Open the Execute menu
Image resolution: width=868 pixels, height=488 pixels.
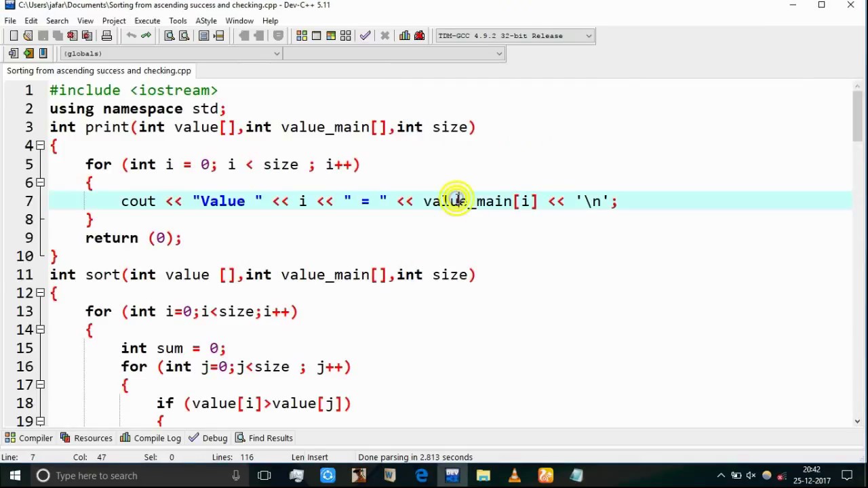(x=147, y=21)
